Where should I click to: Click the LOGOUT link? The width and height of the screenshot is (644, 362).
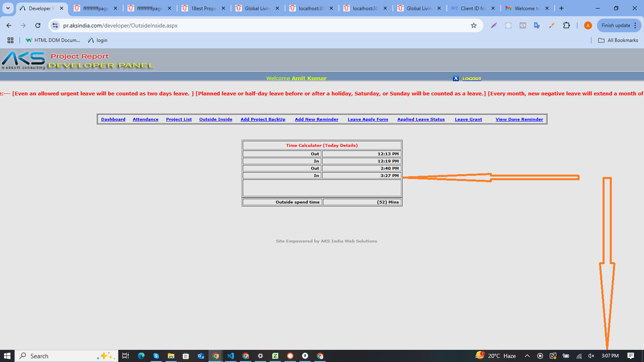coord(471,79)
